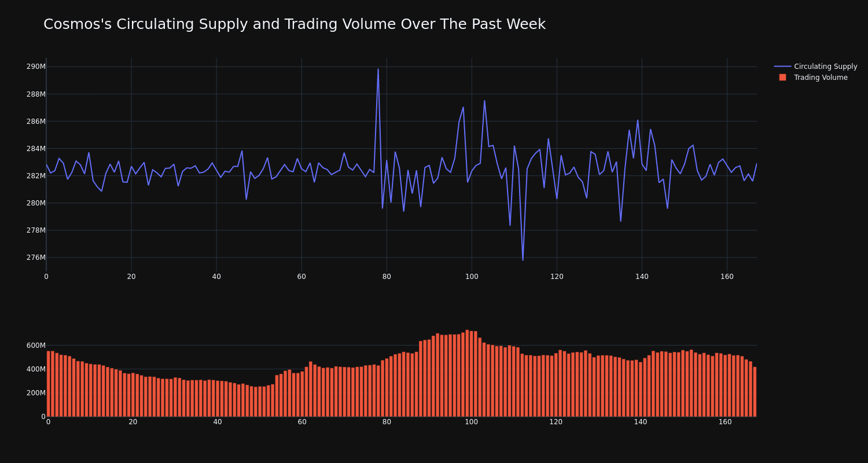This screenshot has width=868, height=463.
Task: Click the 400M label on the volume axis
Action: 36,369
